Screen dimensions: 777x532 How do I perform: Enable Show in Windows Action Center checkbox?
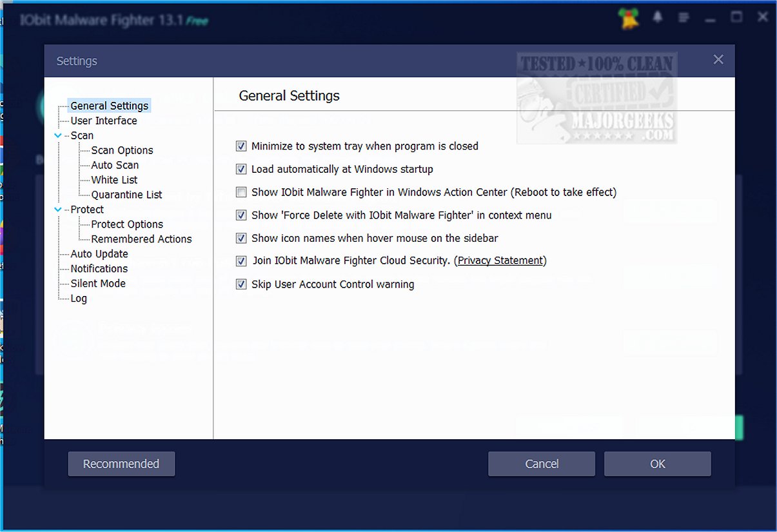pyautogui.click(x=241, y=192)
